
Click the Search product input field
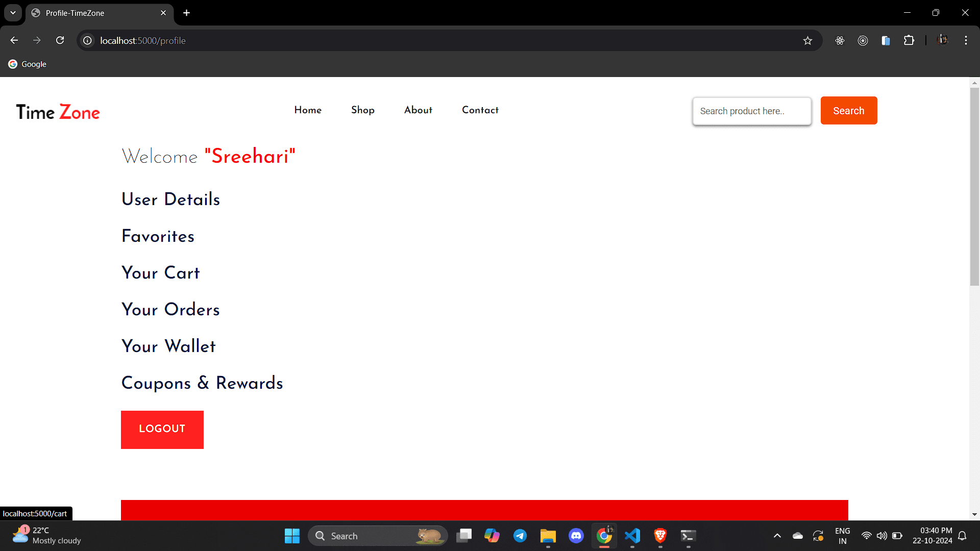click(751, 110)
